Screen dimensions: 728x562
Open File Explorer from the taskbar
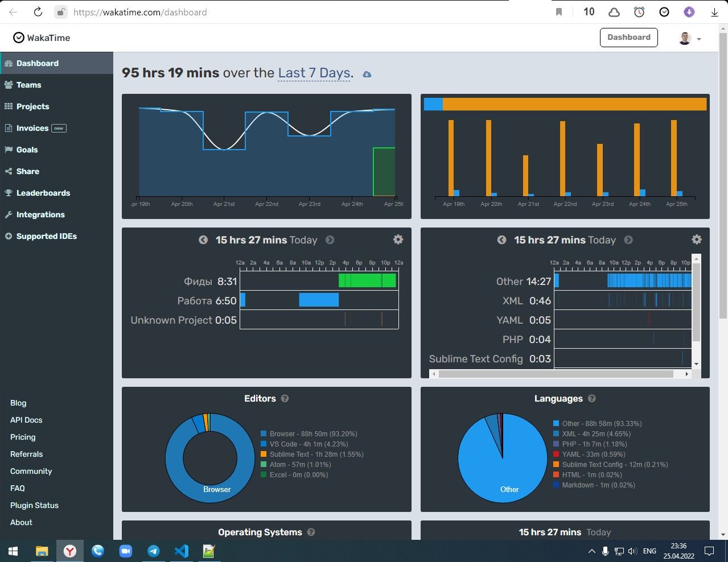click(42, 551)
